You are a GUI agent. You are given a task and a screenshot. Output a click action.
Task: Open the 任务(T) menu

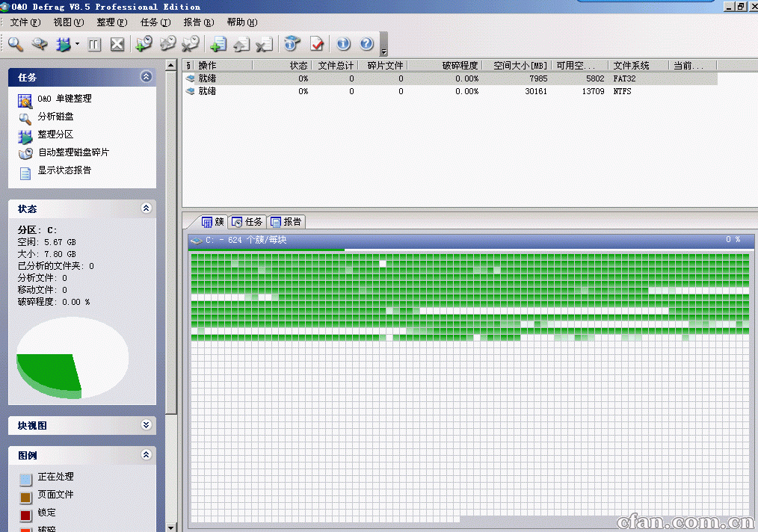(155, 22)
